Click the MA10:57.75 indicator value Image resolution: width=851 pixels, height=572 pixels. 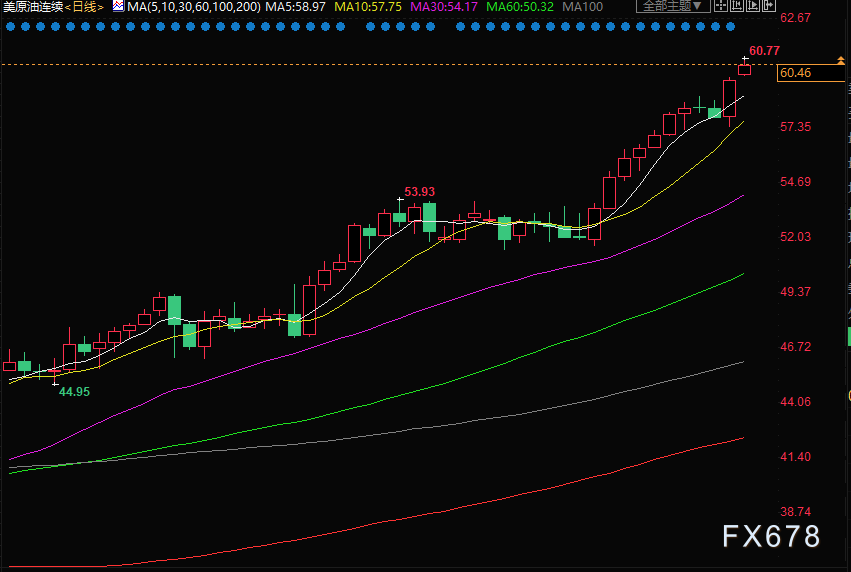click(x=368, y=7)
